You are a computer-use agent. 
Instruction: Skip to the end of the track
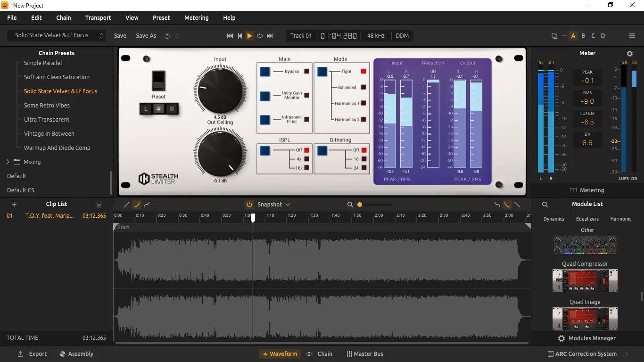tap(270, 36)
